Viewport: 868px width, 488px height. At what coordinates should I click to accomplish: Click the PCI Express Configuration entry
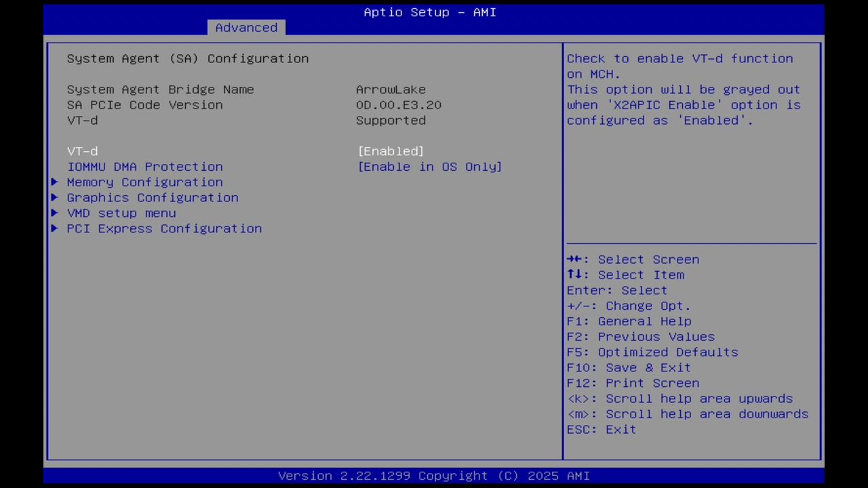(x=164, y=228)
